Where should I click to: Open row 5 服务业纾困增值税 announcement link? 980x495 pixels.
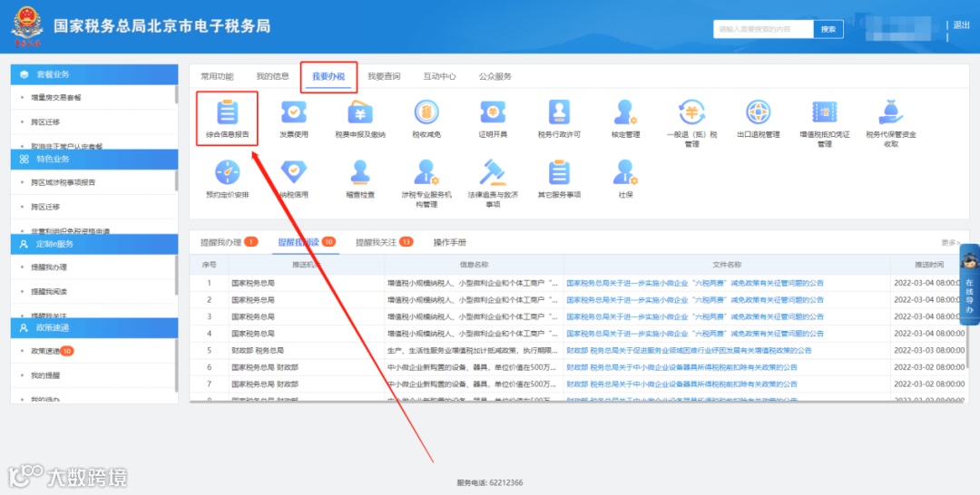coord(689,351)
